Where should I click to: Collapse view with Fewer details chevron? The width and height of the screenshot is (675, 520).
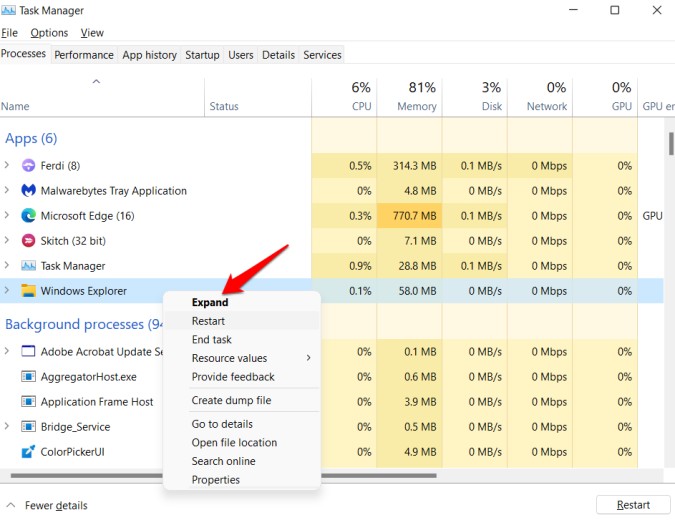tap(11, 505)
